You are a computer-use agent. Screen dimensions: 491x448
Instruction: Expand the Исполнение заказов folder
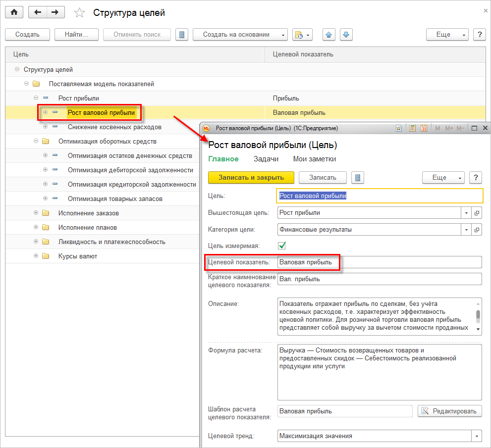pos(36,213)
